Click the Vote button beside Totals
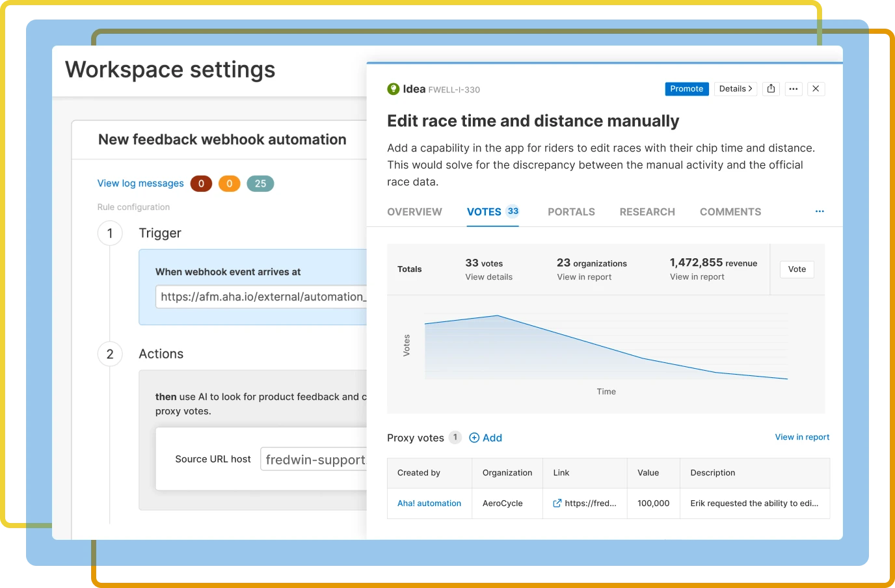895x588 pixels. (797, 269)
